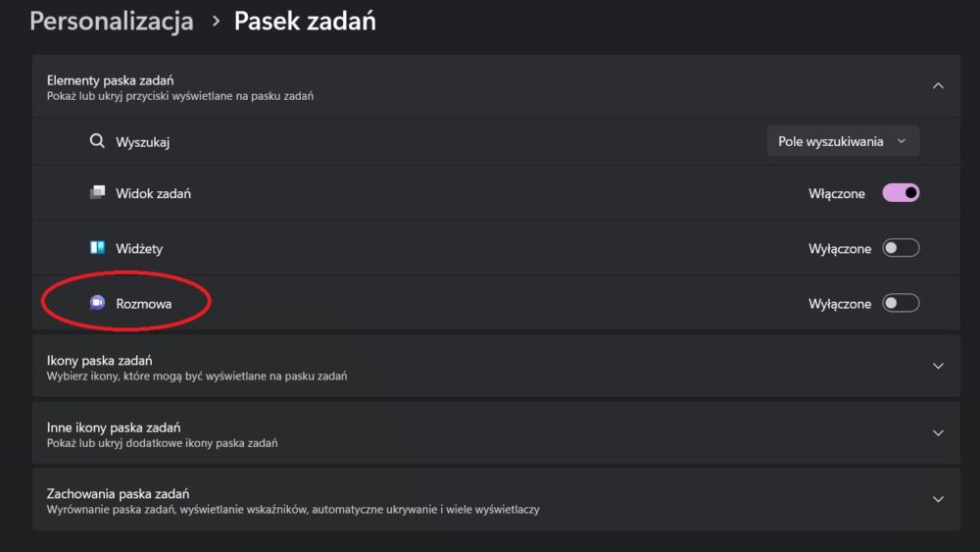Collapse the Elementy paska zadań section

click(x=938, y=85)
